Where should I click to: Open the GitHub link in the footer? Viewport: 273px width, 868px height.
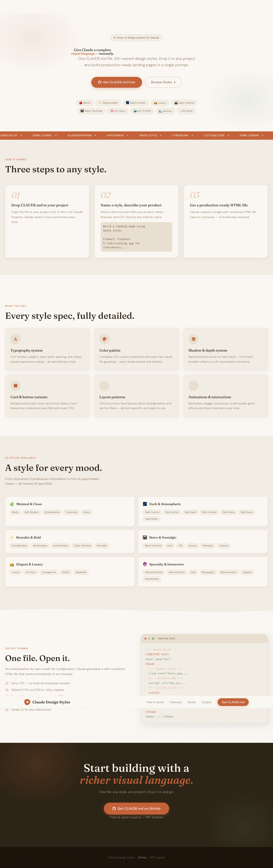pos(142,858)
